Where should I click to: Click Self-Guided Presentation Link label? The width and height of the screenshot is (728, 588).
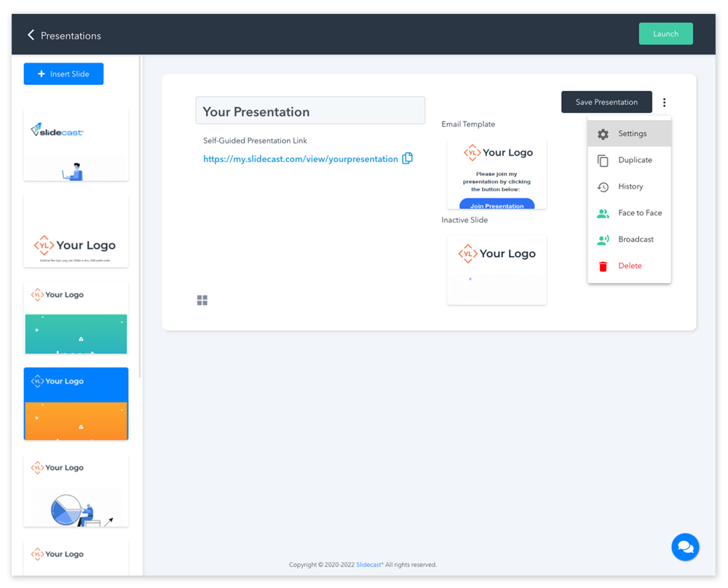[x=255, y=140]
